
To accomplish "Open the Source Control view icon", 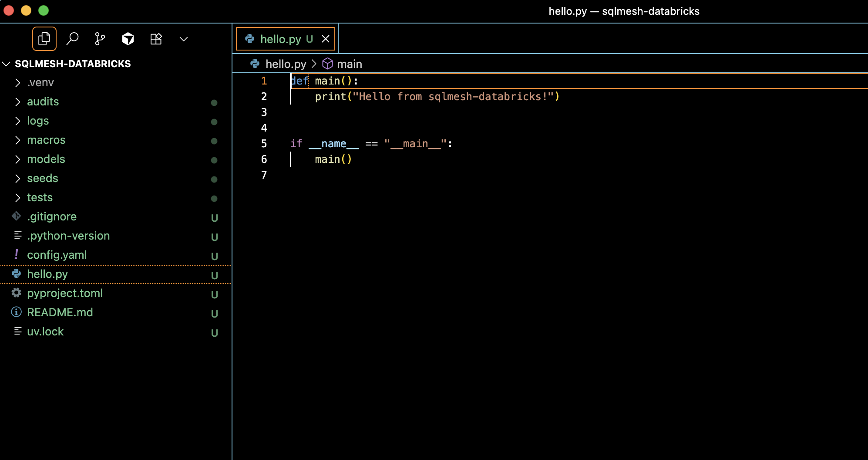I will (x=100, y=39).
